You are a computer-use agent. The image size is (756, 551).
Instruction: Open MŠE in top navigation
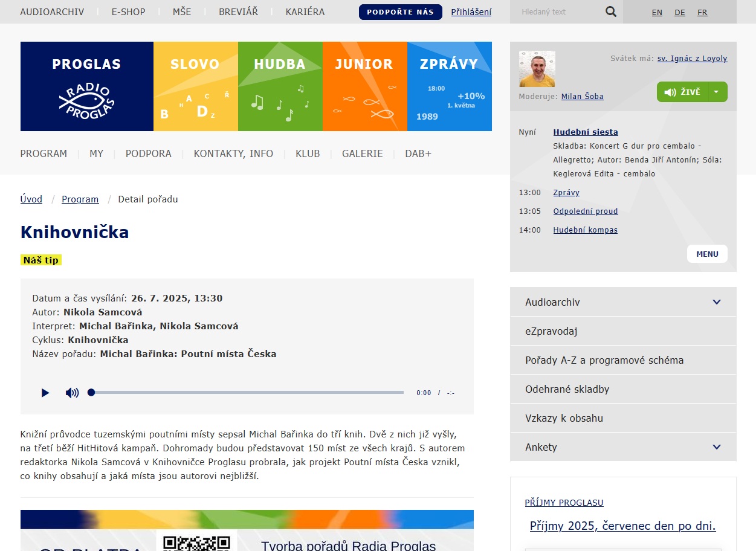point(182,12)
